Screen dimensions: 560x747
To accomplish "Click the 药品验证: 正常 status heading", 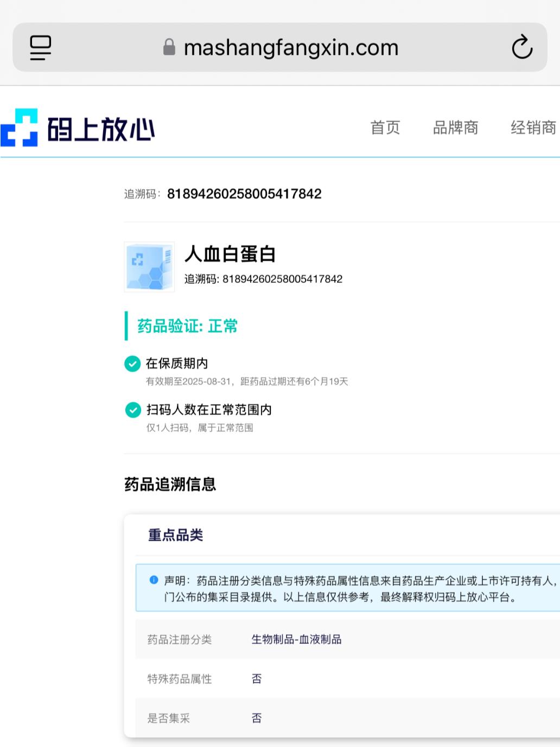I will pyautogui.click(x=187, y=326).
